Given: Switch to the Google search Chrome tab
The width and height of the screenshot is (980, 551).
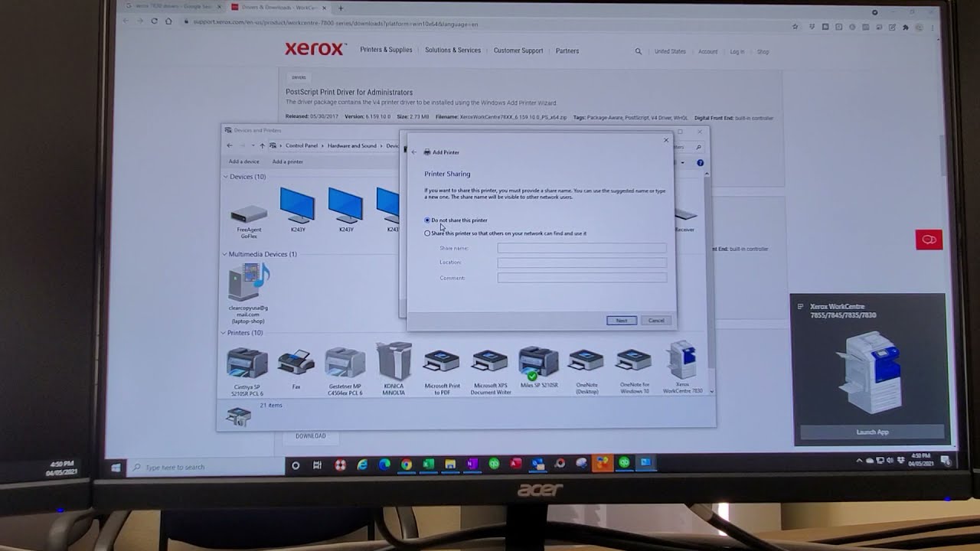Looking at the screenshot, I should 173,6.
